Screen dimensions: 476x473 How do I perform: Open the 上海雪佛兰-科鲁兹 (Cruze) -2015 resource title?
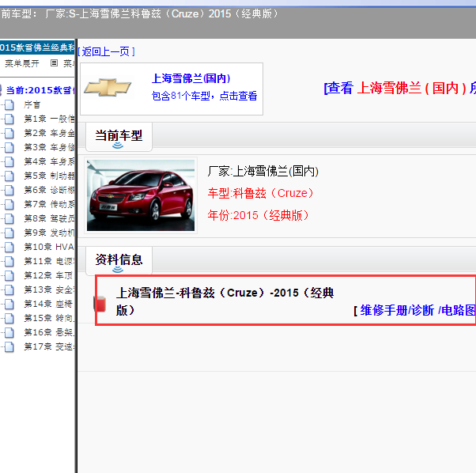pyautogui.click(x=225, y=301)
